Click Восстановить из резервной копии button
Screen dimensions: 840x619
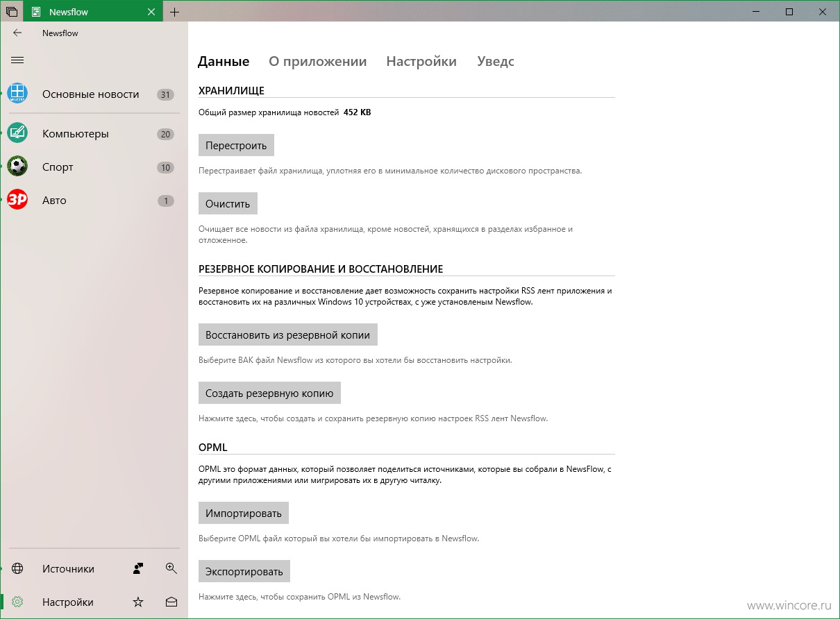click(287, 334)
